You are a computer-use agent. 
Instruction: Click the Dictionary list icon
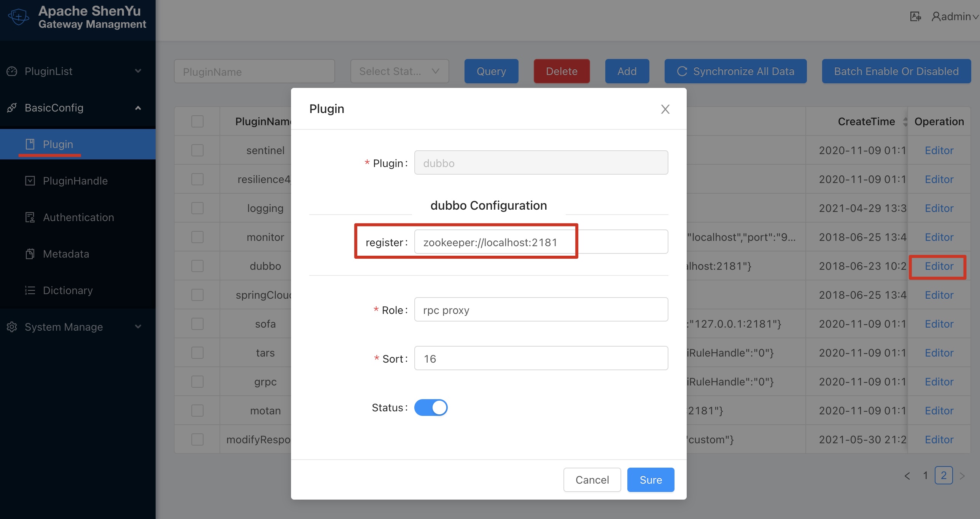coord(30,290)
